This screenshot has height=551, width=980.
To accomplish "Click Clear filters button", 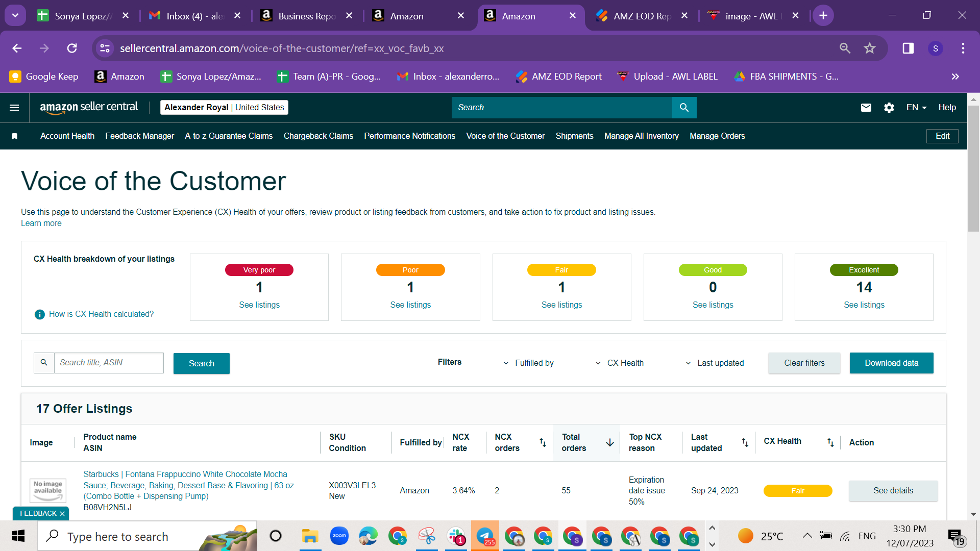I will point(804,363).
